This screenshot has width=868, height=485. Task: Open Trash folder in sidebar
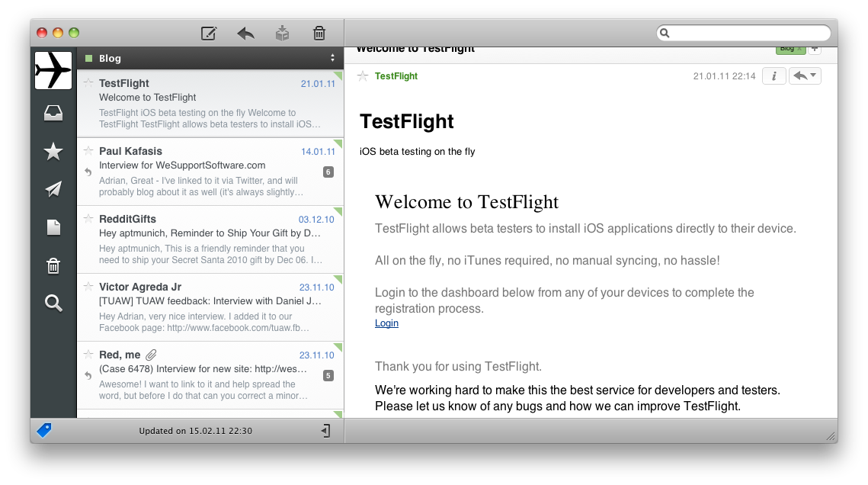(x=53, y=265)
